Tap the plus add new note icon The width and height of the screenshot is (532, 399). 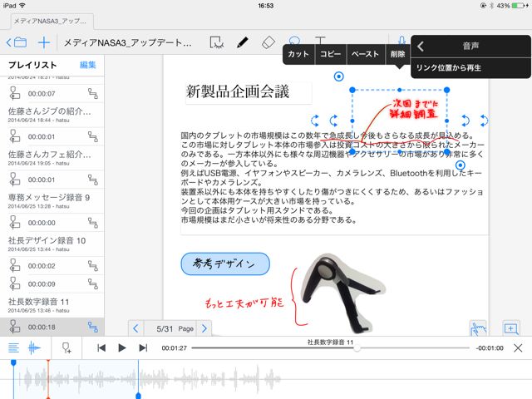pyautogui.click(x=44, y=42)
